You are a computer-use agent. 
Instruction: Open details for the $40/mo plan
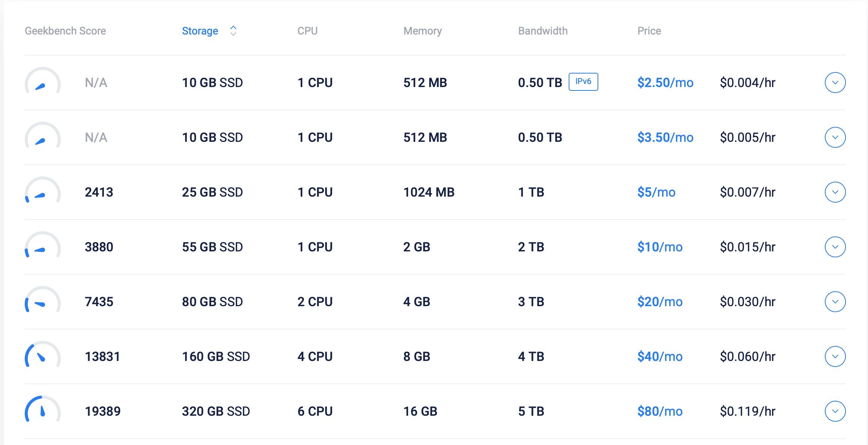pyautogui.click(x=835, y=356)
